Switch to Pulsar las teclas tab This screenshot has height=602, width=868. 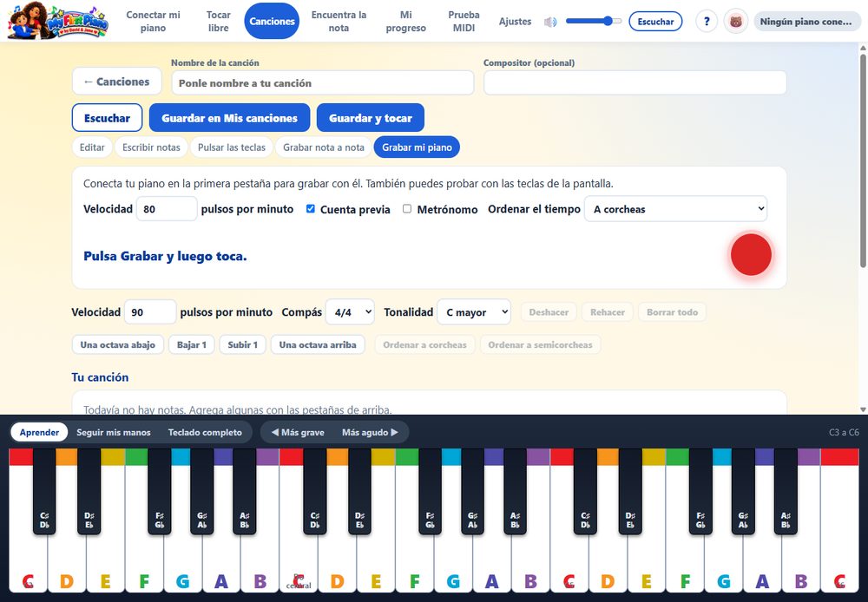click(x=232, y=147)
